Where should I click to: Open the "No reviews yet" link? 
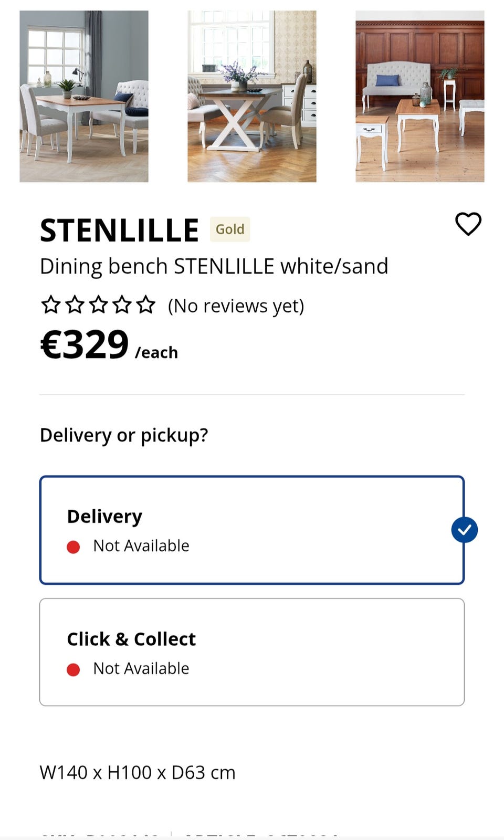(x=236, y=306)
